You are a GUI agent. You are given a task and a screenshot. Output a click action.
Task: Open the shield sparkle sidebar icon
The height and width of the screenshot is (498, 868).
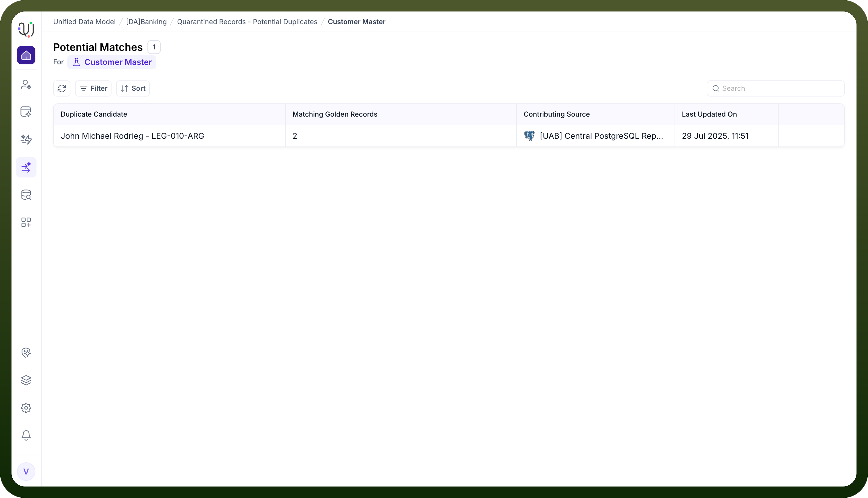pos(26,353)
